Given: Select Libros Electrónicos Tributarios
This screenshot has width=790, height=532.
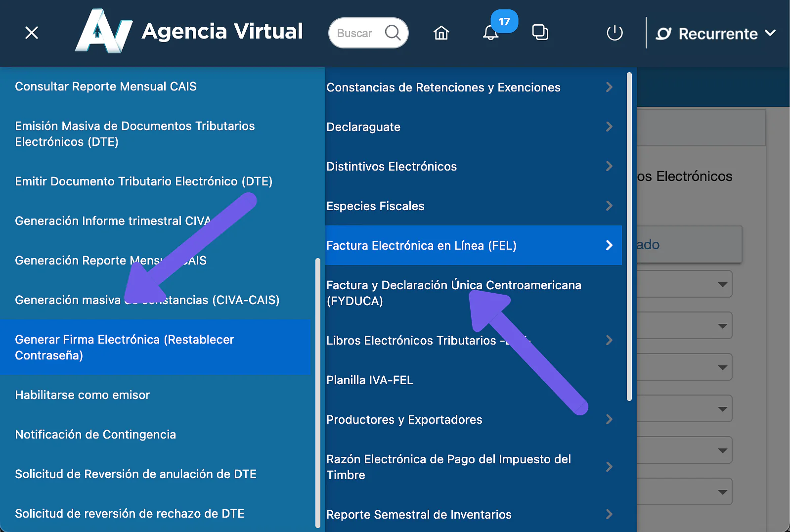Looking at the screenshot, I should [428, 341].
